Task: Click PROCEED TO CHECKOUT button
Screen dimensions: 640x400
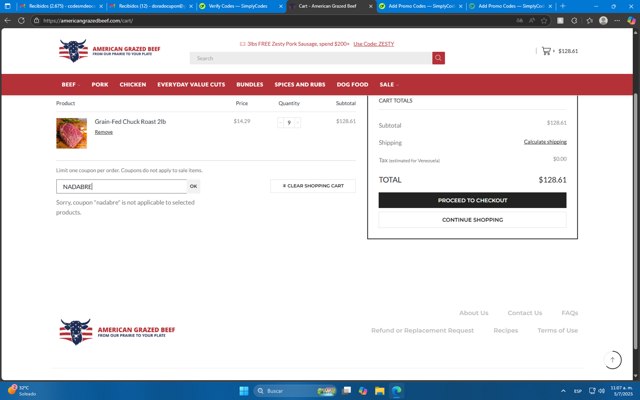Action: point(472,200)
